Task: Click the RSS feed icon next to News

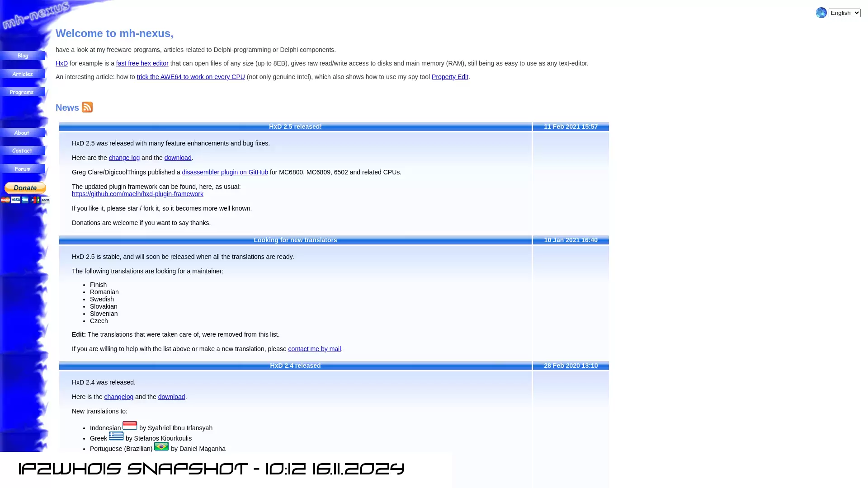Action: 87,107
